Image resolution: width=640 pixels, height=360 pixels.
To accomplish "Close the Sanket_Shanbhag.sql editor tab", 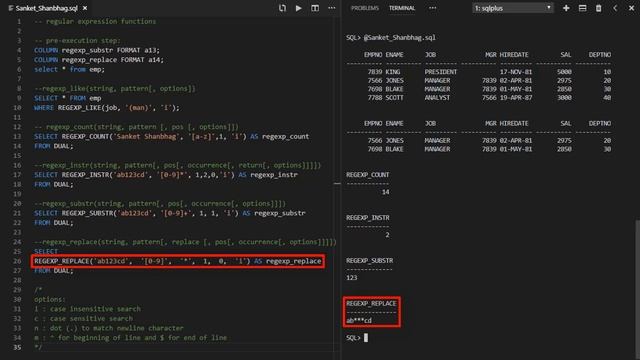I will pos(85,8).
